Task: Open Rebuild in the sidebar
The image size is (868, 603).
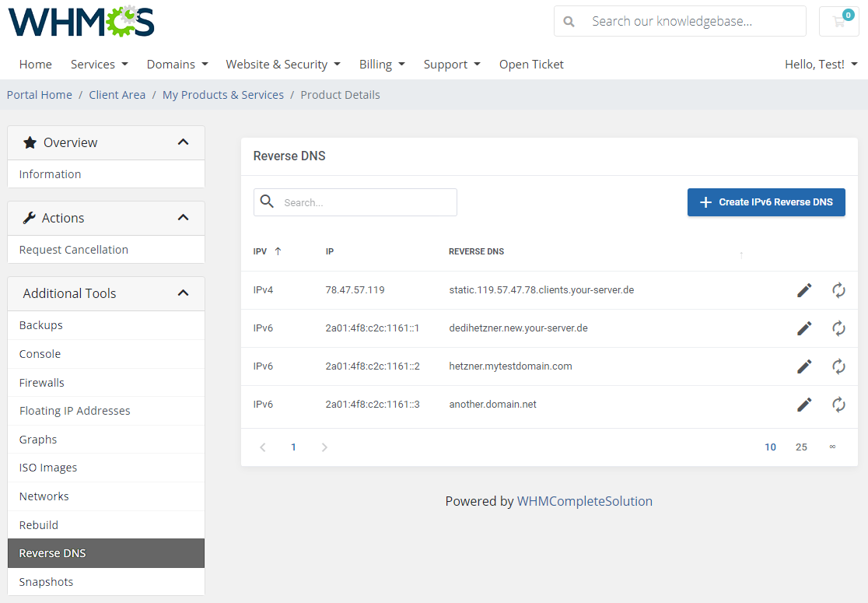Action: tap(107, 525)
